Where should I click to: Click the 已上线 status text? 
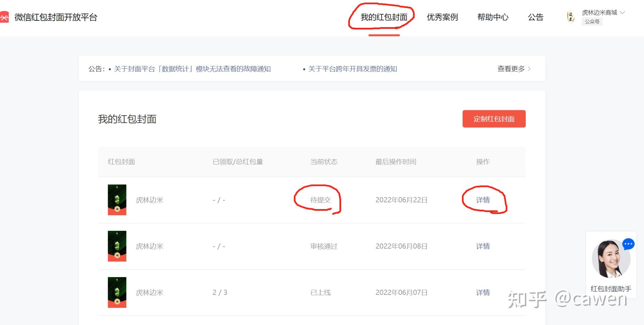pos(320,292)
